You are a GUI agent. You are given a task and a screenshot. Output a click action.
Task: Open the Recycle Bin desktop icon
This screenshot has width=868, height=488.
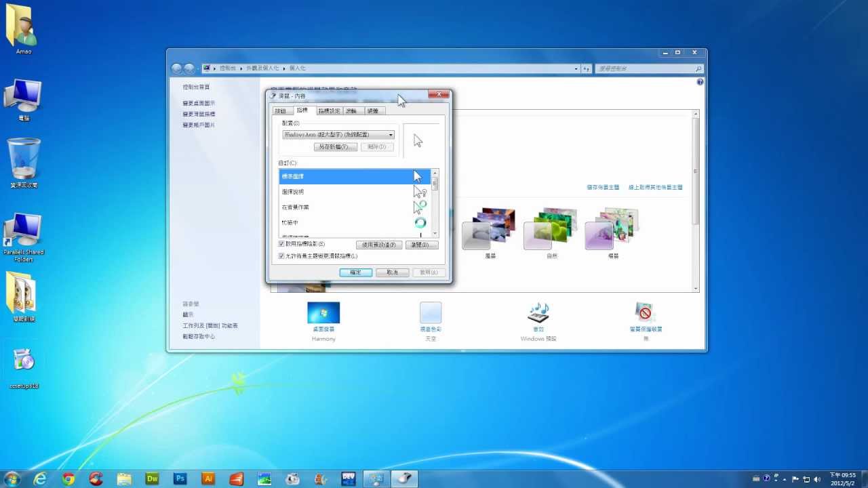pos(24,163)
